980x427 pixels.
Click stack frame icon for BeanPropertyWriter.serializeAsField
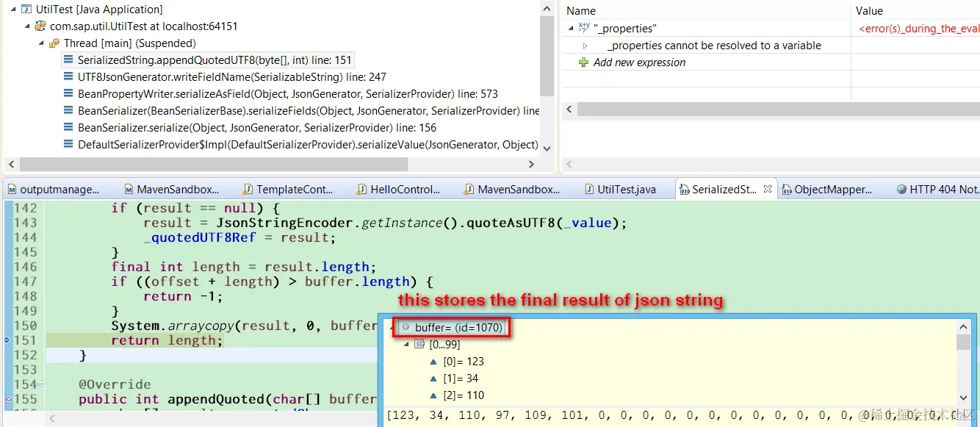tap(68, 94)
